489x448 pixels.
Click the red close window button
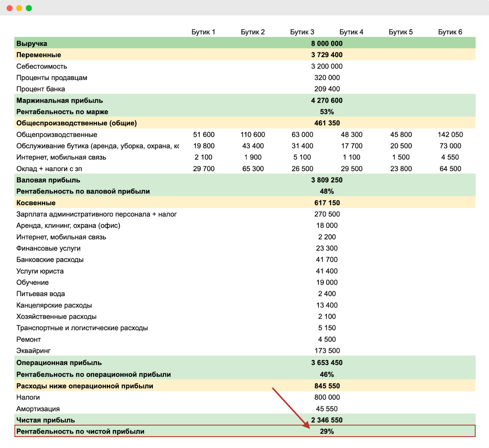click(10, 8)
